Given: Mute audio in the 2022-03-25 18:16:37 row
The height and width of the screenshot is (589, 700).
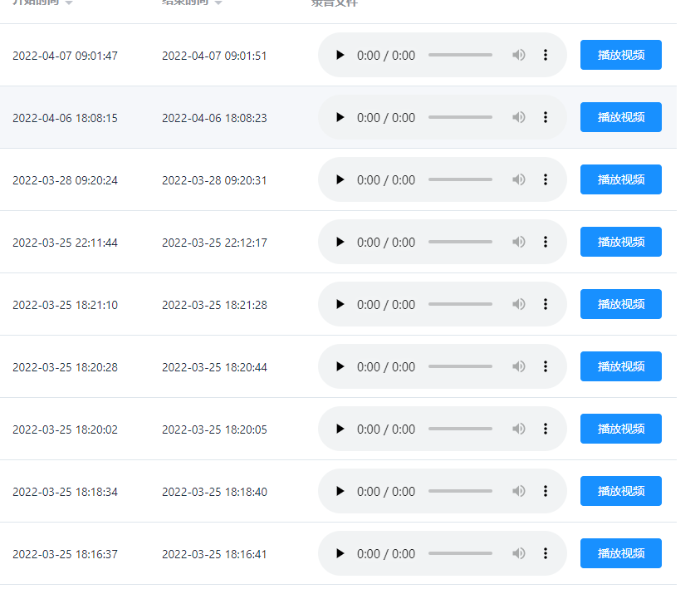Looking at the screenshot, I should 518,553.
